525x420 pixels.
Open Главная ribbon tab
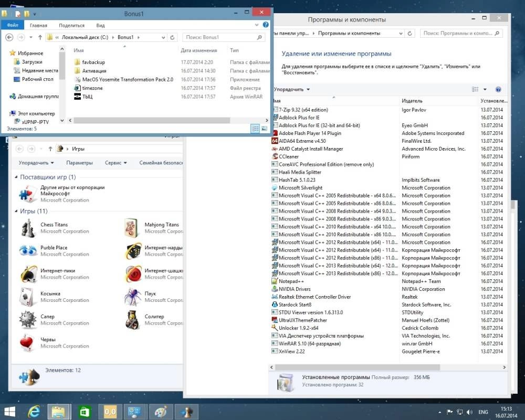coord(38,25)
